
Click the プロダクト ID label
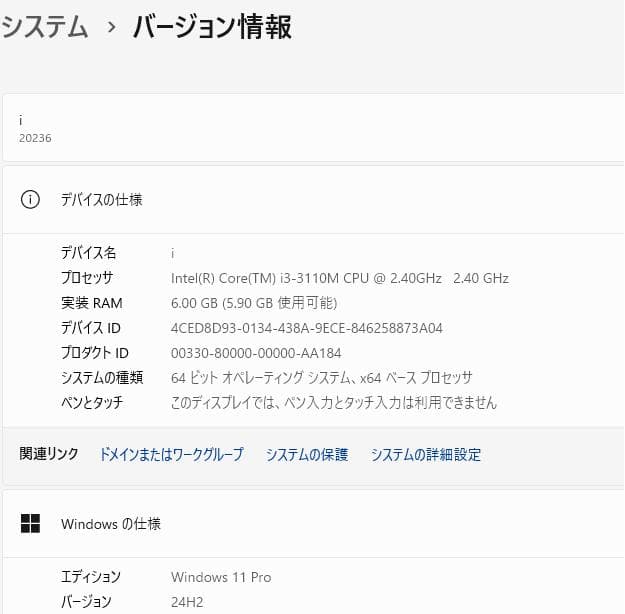(x=94, y=353)
